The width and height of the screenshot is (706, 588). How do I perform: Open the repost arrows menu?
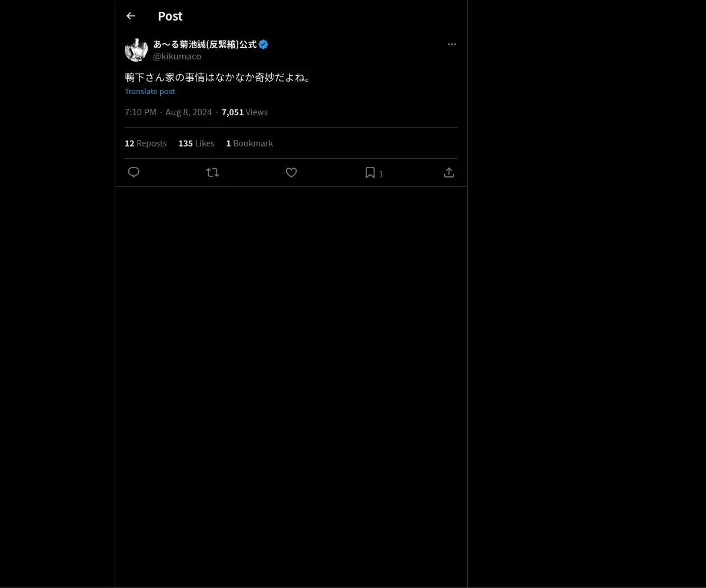click(212, 172)
